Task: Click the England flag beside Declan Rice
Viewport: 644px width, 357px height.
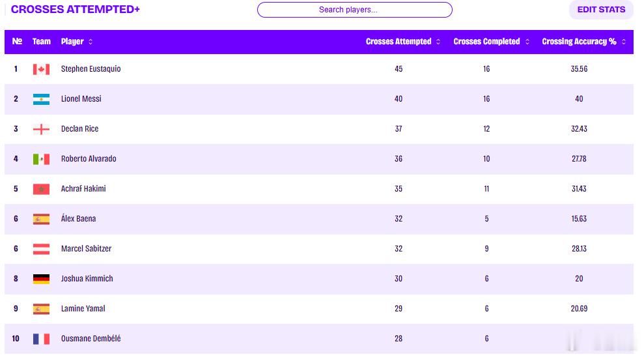Action: pyautogui.click(x=41, y=130)
